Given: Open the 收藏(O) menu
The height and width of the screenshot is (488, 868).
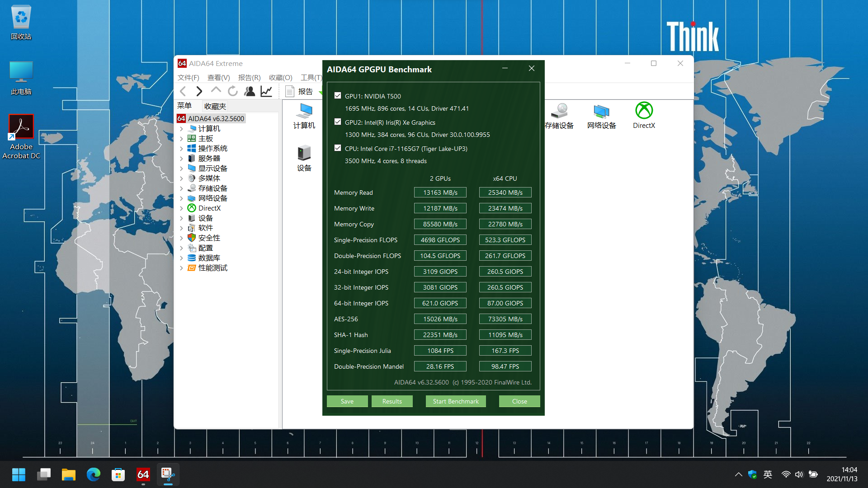Looking at the screenshot, I should pos(280,78).
